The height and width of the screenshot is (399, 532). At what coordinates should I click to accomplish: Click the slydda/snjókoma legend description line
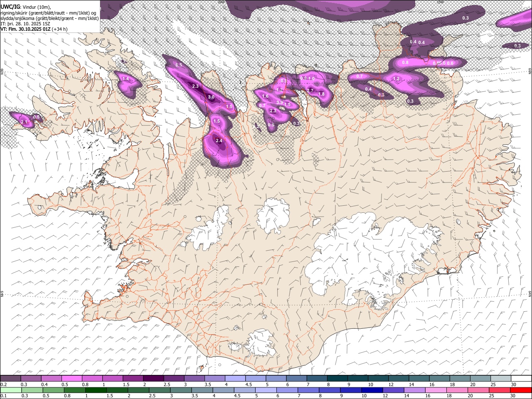[x=49, y=18]
